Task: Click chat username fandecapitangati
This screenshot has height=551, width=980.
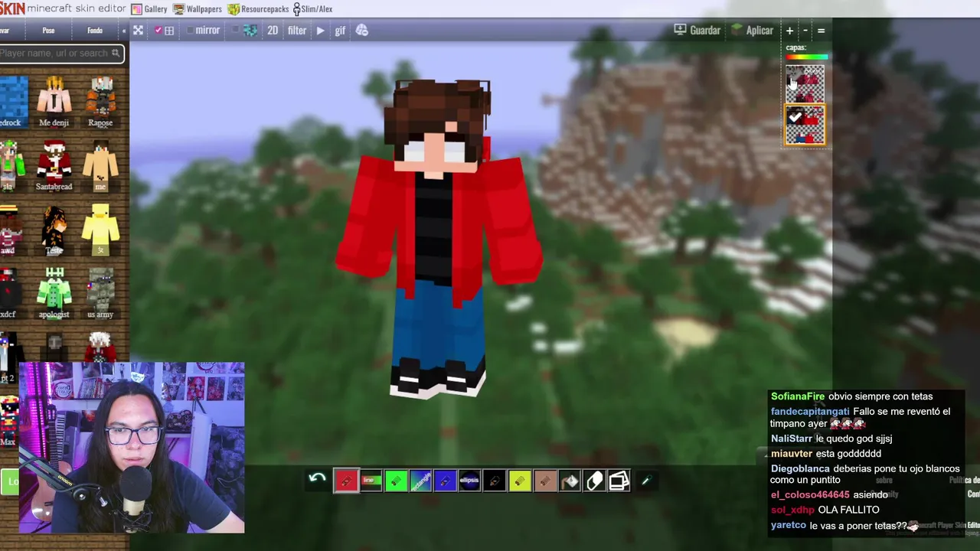Action: [x=810, y=412]
